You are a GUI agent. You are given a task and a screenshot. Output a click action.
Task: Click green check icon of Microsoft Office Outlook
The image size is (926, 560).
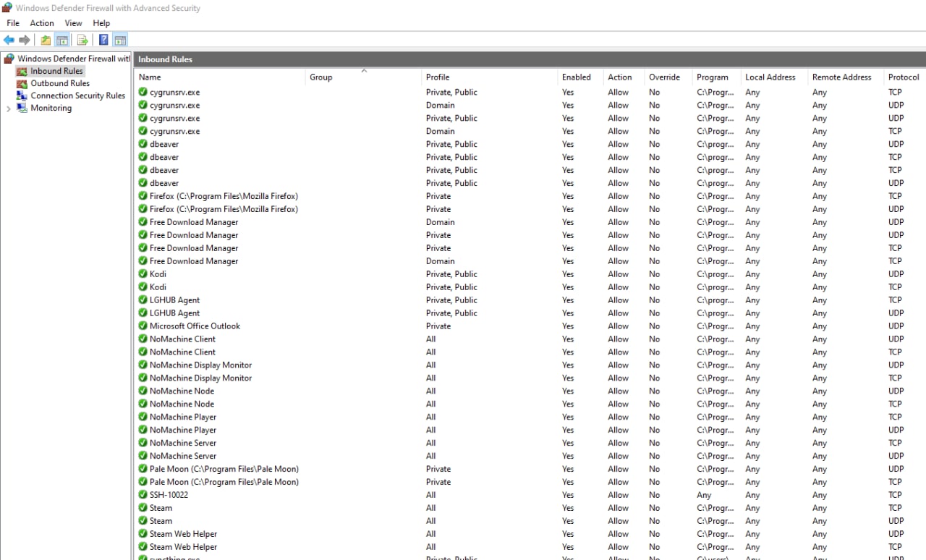tap(143, 326)
